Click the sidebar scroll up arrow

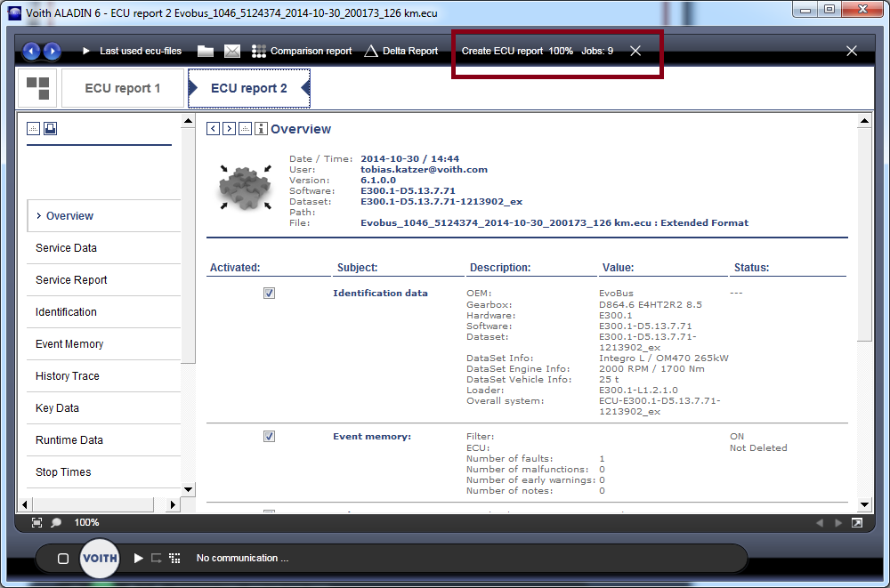(x=189, y=121)
